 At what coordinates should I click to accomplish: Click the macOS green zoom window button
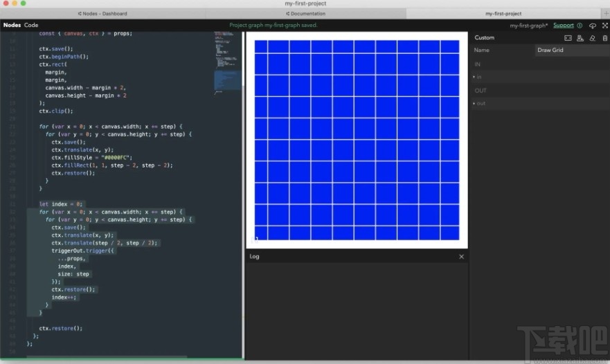click(x=24, y=3)
